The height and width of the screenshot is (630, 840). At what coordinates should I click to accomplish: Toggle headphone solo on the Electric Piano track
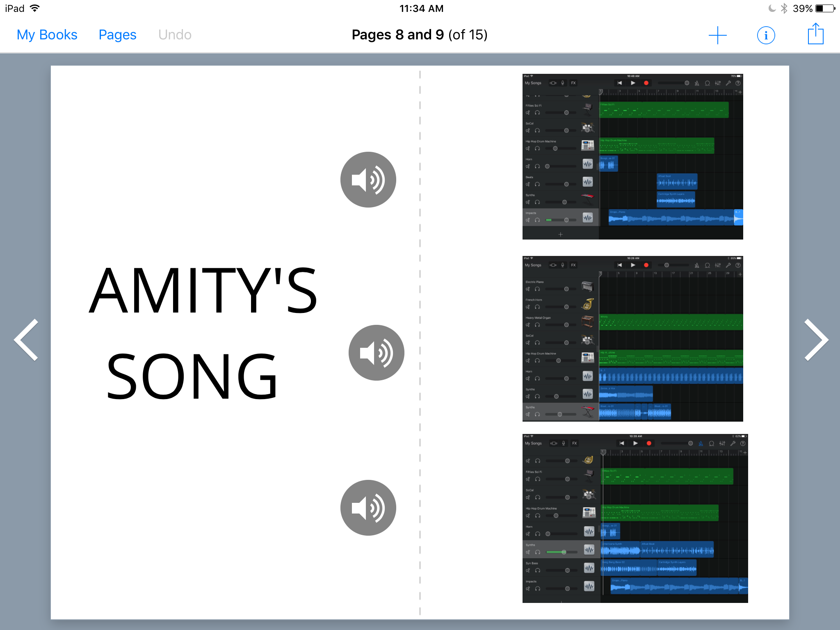coord(537,289)
